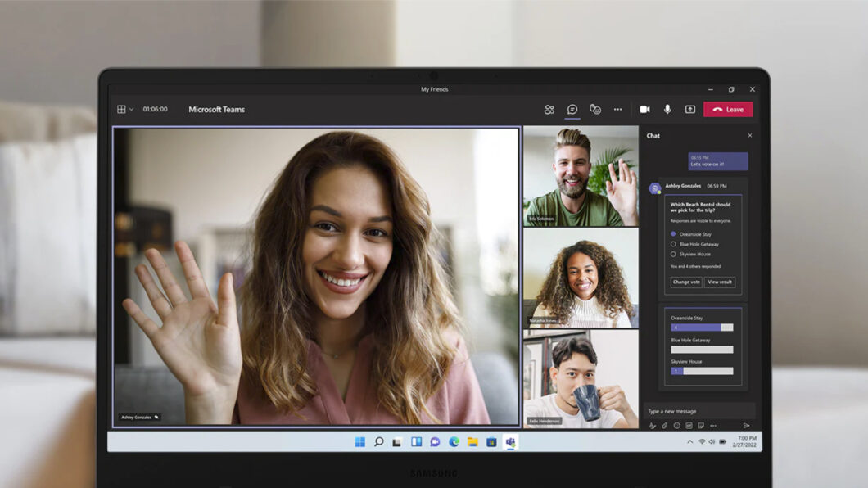Open File Explorer from taskbar
Viewport: 868px width, 488px height.
click(472, 441)
